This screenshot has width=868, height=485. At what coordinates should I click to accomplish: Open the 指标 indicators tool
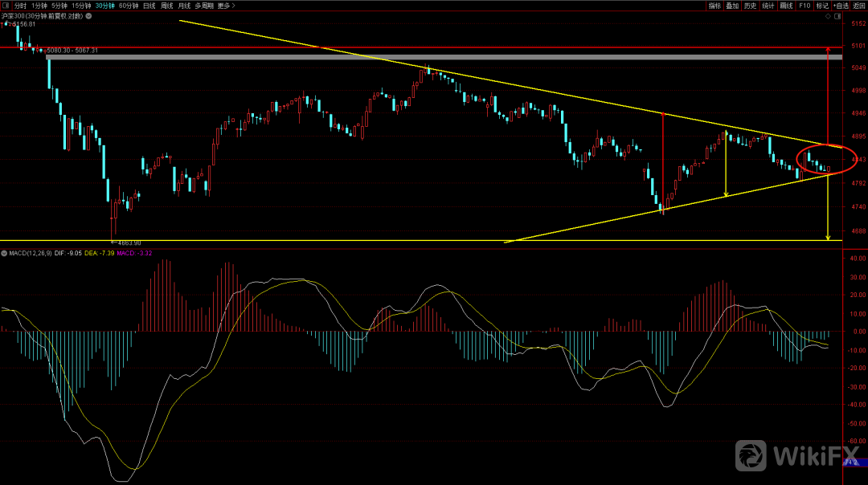pyautogui.click(x=714, y=6)
